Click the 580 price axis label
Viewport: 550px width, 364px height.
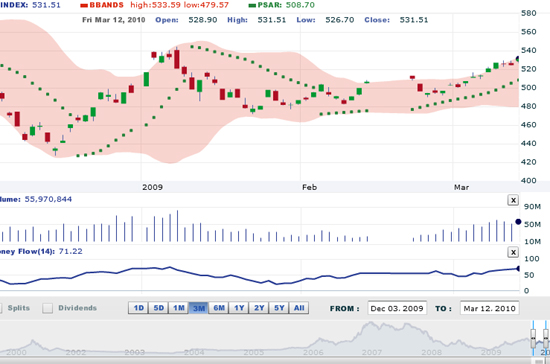pyautogui.click(x=529, y=13)
